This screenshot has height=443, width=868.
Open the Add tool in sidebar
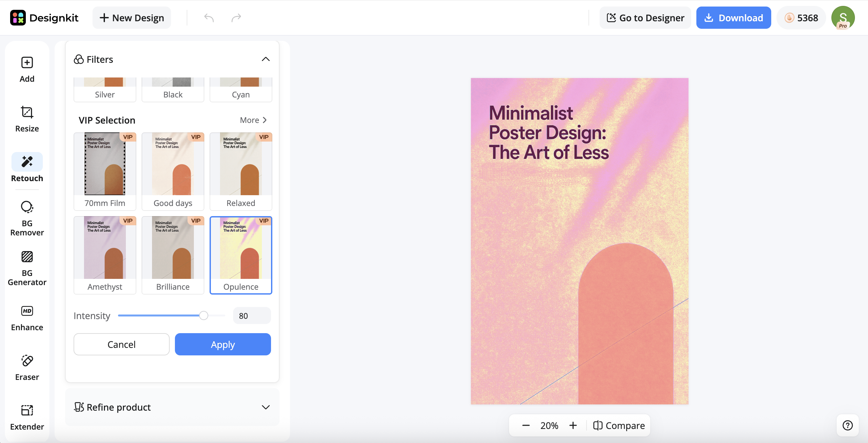tap(27, 69)
